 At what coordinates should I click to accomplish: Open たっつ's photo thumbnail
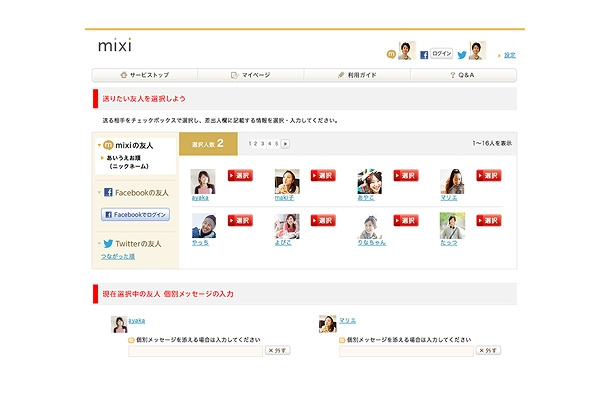452,225
